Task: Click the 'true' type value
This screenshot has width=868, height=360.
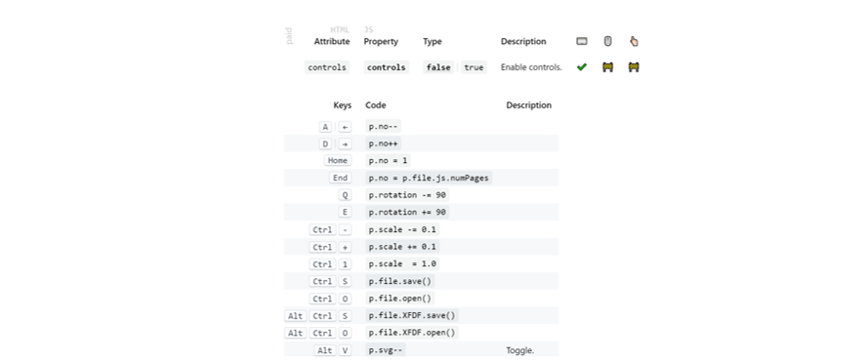Action: point(474,67)
